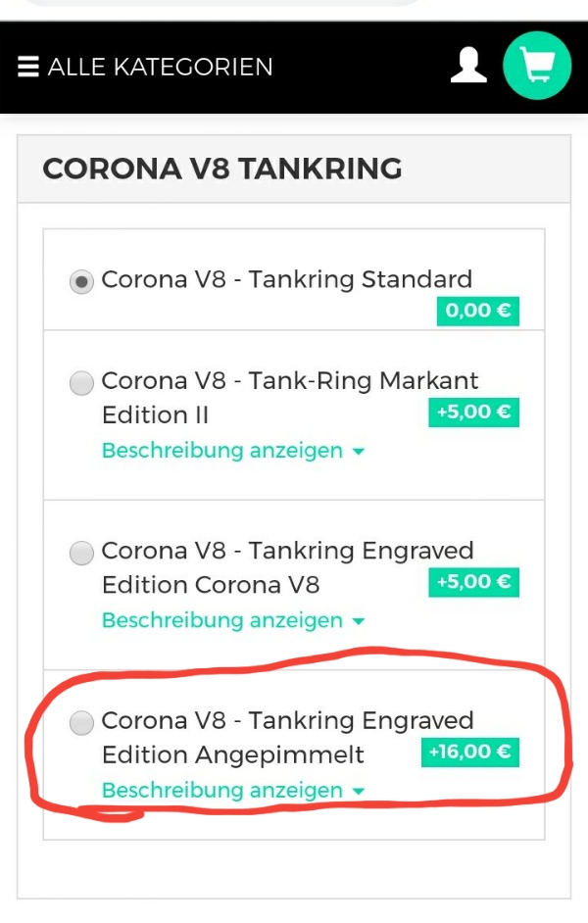Expand Beschreibung anzeigen for Angepimmelt edition

pyautogui.click(x=222, y=790)
